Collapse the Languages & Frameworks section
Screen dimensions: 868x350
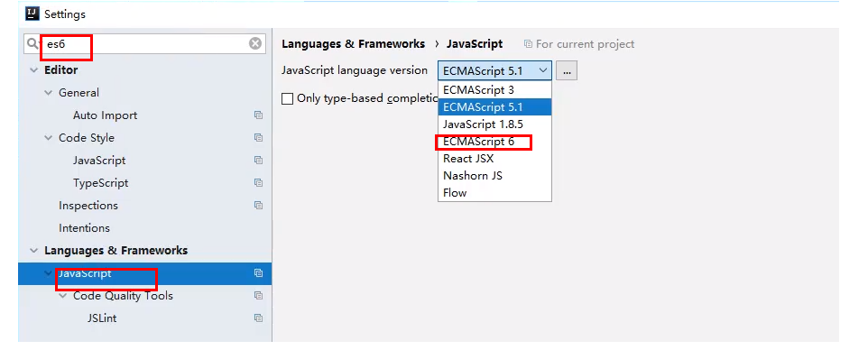[x=34, y=251]
